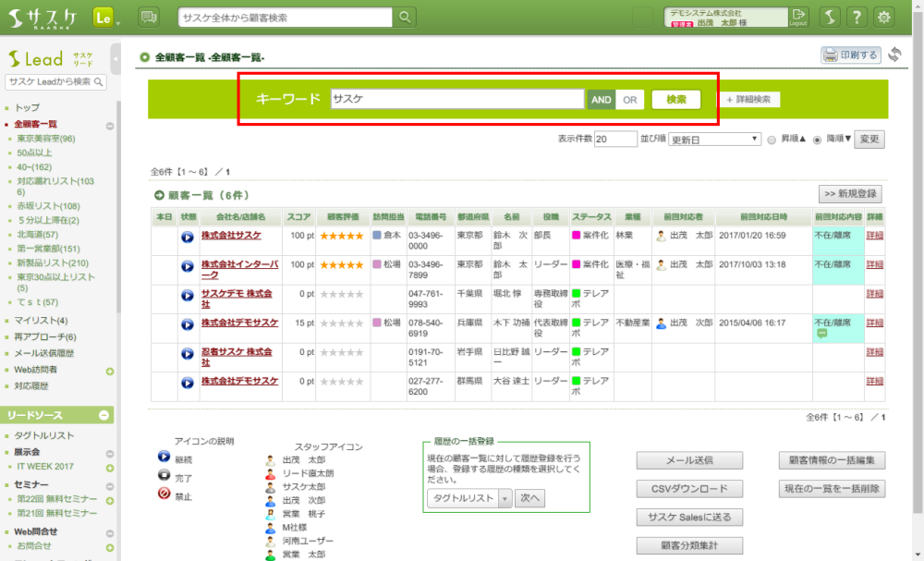Go to メール送信履歴 in sidebar menu
The width and height of the screenshot is (924, 561).
(x=45, y=353)
